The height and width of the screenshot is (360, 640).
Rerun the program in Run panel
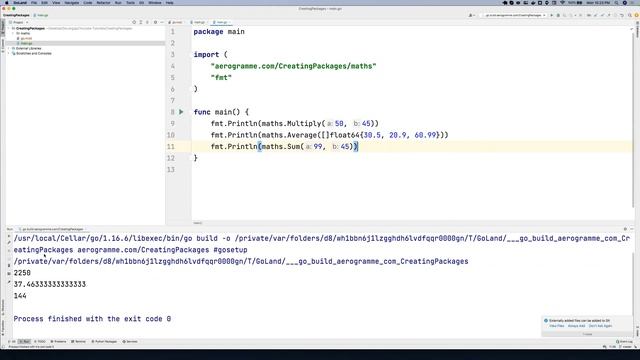click(9, 236)
